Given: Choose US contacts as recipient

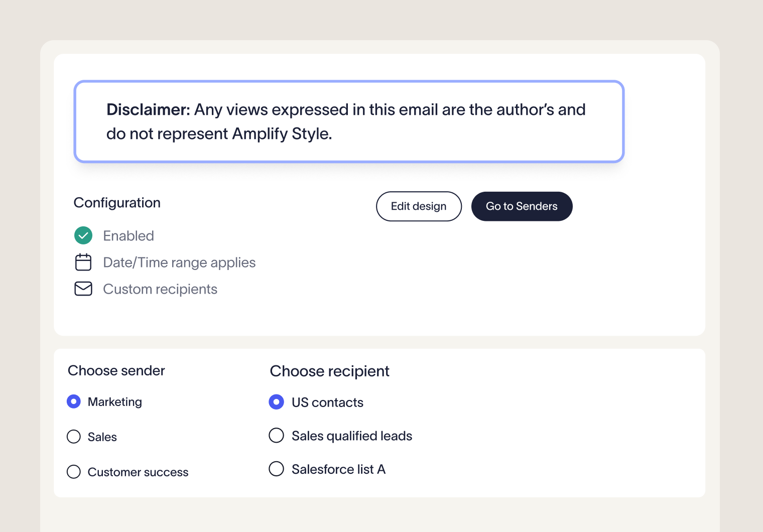Looking at the screenshot, I should click(x=277, y=402).
